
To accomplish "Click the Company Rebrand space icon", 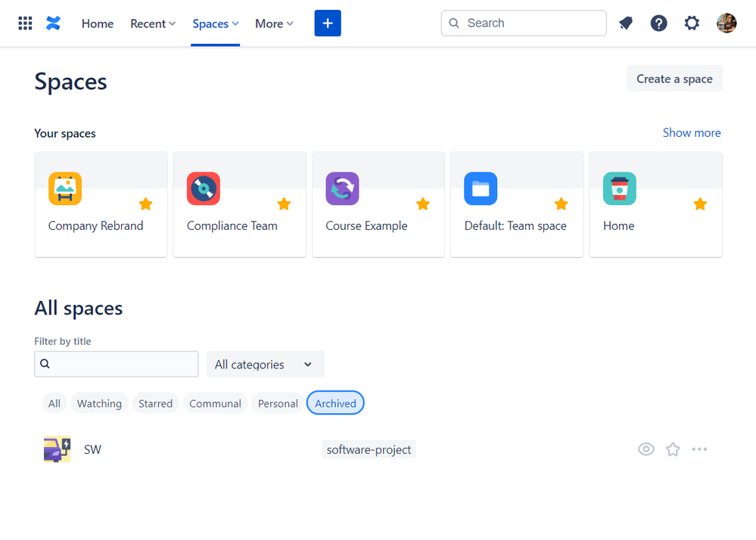I will (65, 188).
